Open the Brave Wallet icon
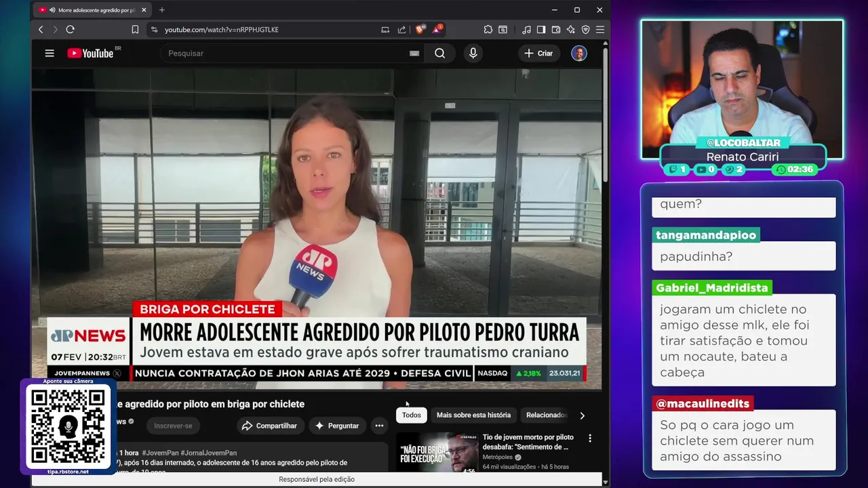868x488 pixels. coord(556,30)
